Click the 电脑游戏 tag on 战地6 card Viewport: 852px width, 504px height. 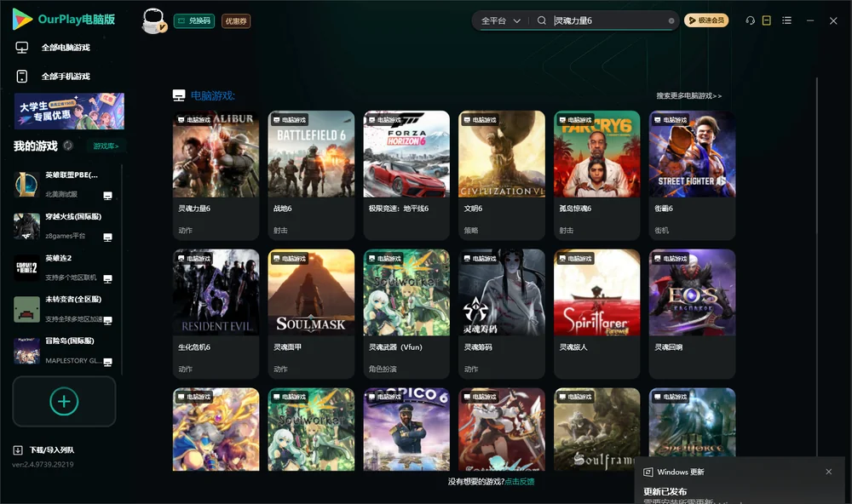coord(289,119)
